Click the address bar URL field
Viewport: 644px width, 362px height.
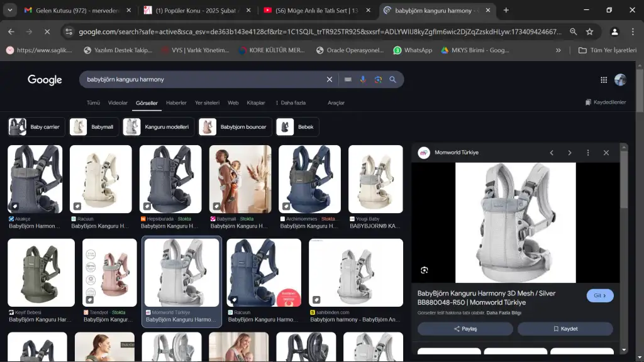pos(320,31)
